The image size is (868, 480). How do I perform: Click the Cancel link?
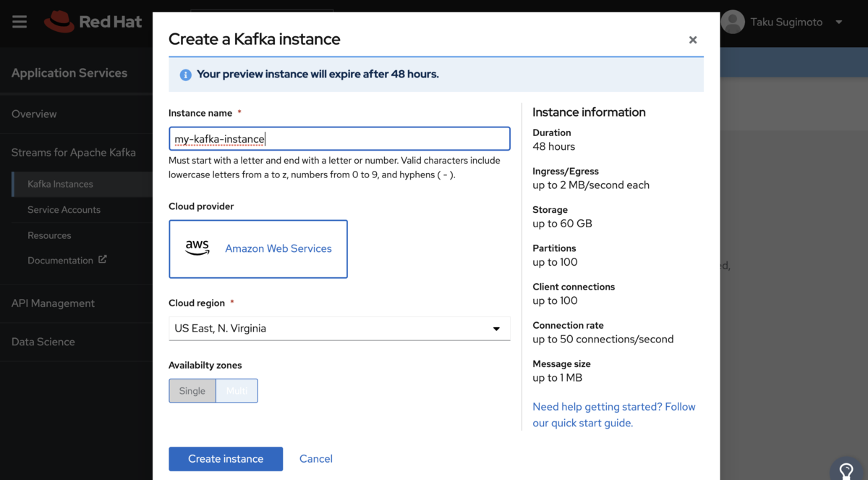[316, 459]
